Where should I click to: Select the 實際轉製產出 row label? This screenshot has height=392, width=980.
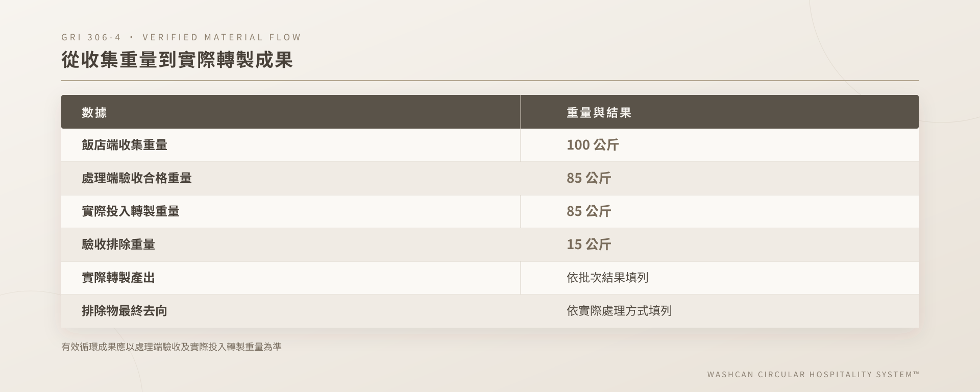(x=118, y=278)
